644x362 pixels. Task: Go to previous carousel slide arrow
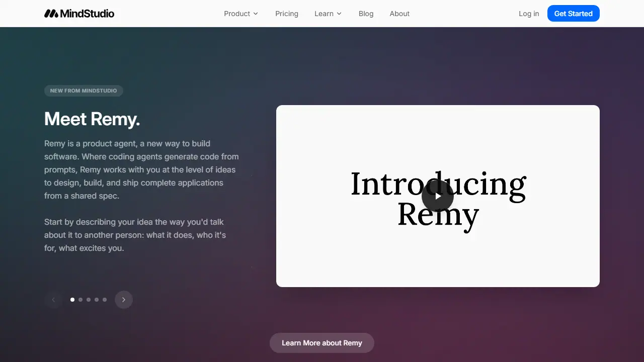click(53, 300)
